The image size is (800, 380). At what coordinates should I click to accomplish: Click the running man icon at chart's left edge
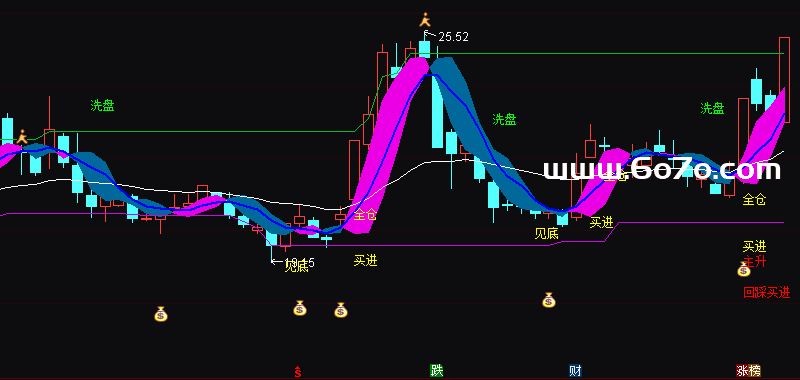tap(22, 137)
